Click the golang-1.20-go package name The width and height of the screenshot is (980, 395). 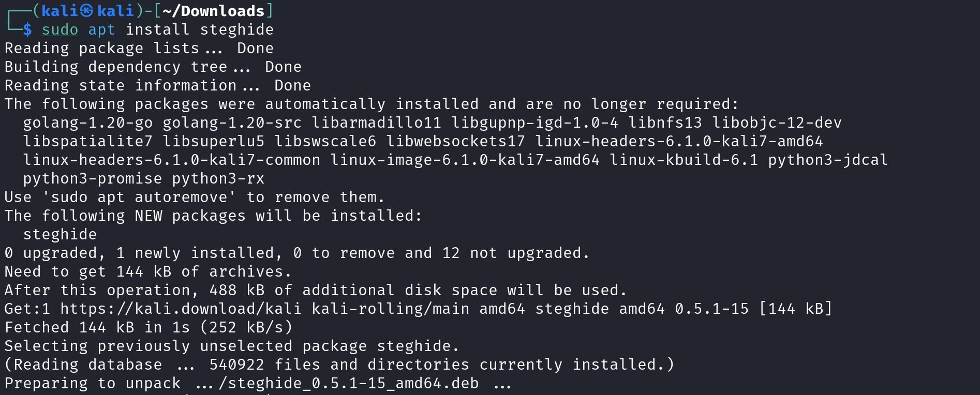[x=88, y=123]
